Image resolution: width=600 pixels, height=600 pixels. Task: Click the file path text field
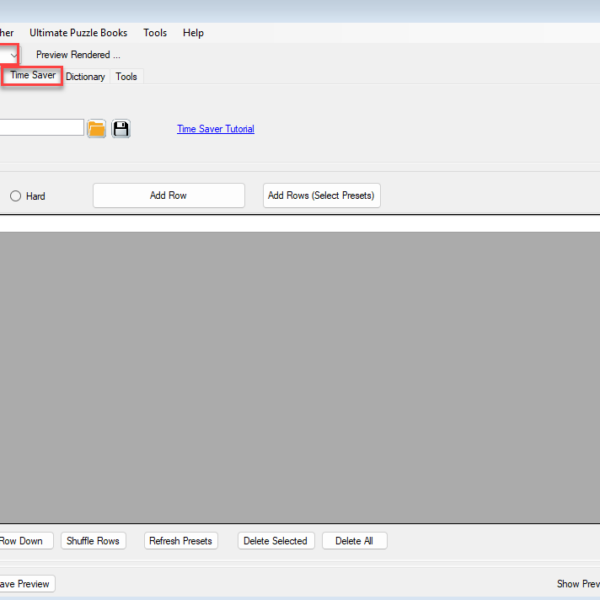pyautogui.click(x=40, y=128)
